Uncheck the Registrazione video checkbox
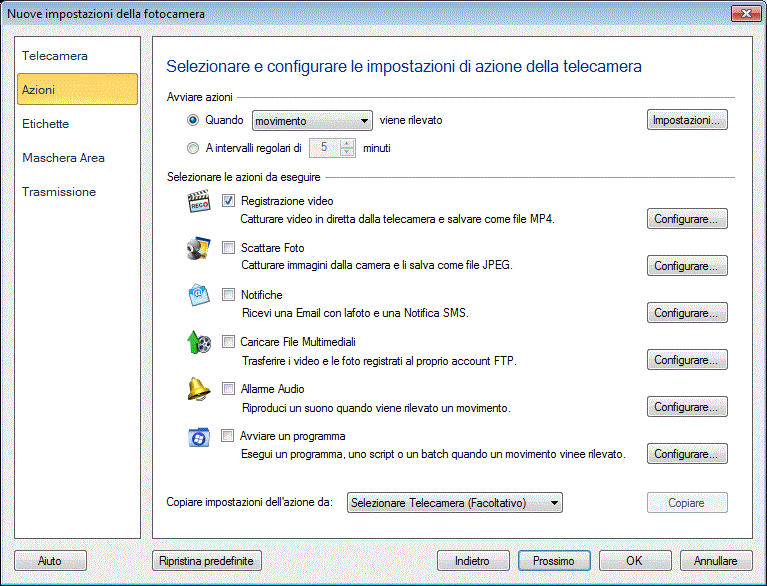Image resolution: width=767 pixels, height=586 pixels. (228, 201)
